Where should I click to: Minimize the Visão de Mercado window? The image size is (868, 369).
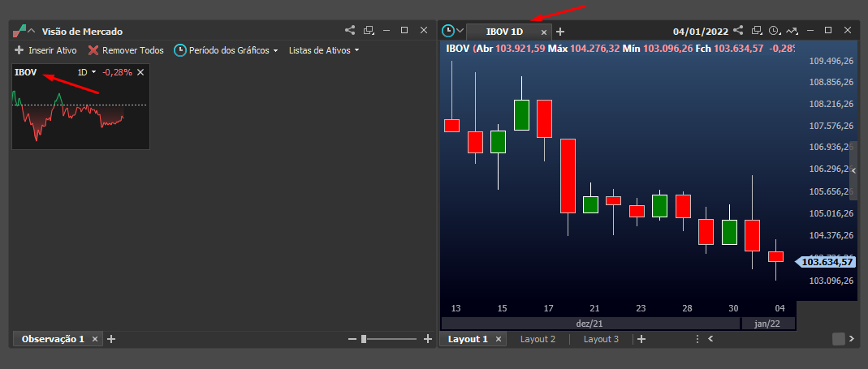click(386, 31)
